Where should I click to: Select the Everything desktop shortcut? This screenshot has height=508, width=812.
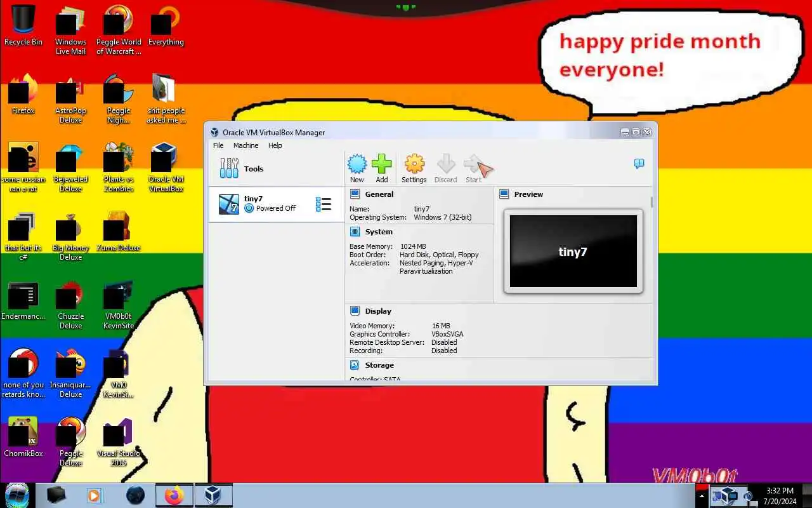pyautogui.click(x=166, y=25)
